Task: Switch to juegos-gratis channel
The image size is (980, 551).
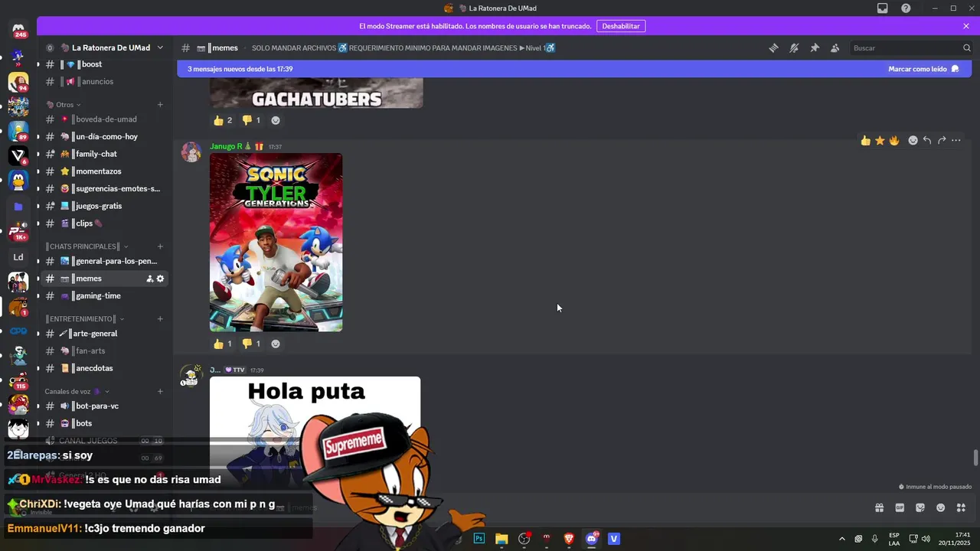Action: [105, 206]
